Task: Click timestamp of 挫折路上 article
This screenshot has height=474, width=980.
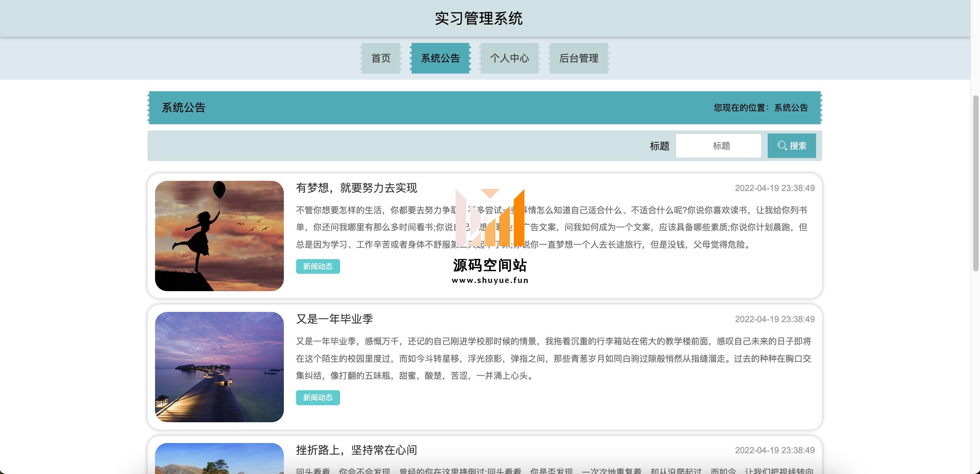Action: (775, 451)
